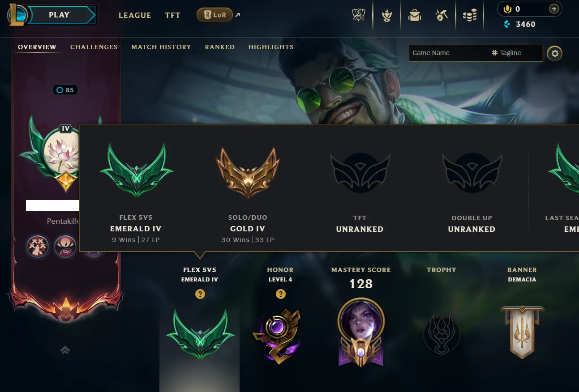Open the Collection backpack icon
579x392 pixels.
point(415,15)
